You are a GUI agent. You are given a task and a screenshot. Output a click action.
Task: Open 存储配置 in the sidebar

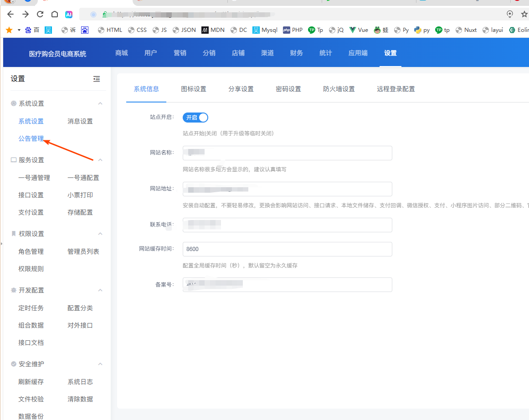[80, 213]
